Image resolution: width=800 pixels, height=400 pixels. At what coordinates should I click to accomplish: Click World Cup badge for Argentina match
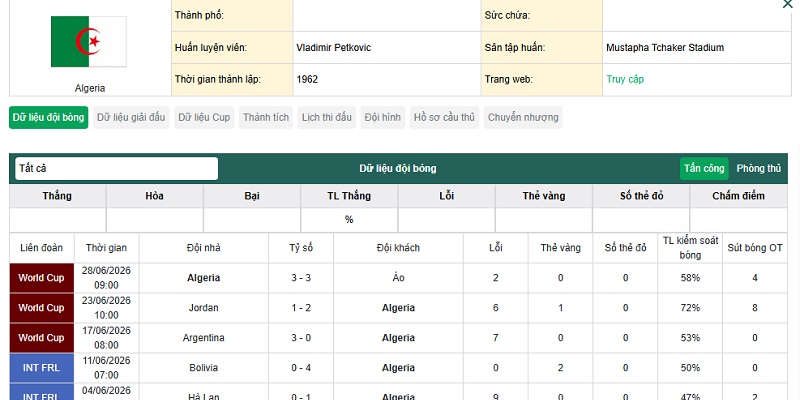41,338
